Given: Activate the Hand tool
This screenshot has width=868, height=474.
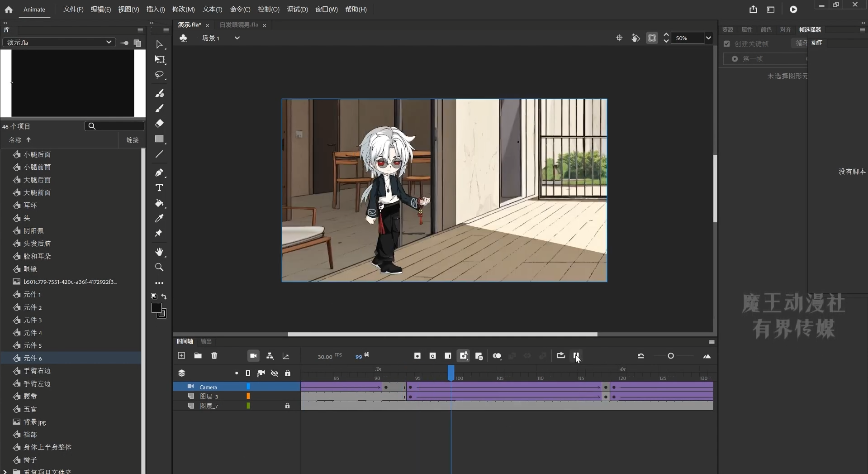Looking at the screenshot, I should tap(159, 252).
